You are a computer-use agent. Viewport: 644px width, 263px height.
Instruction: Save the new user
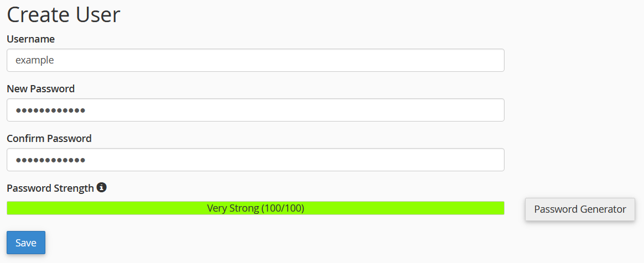(26, 243)
